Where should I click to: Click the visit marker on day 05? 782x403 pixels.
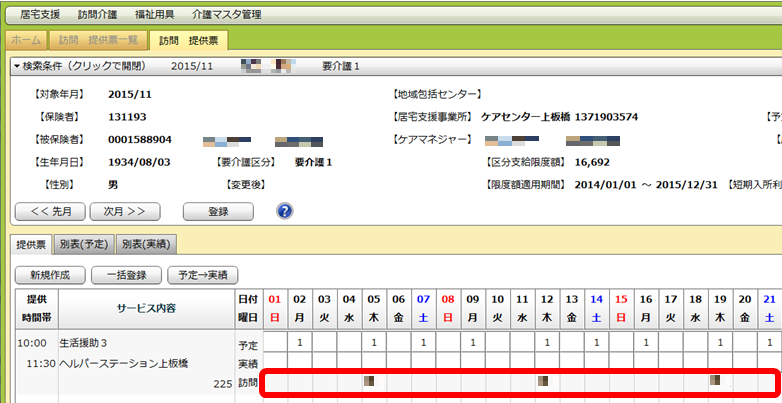point(372,381)
